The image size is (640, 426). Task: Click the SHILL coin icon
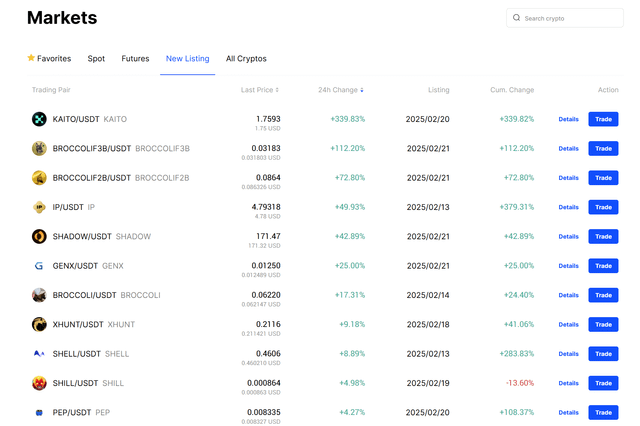point(39,383)
